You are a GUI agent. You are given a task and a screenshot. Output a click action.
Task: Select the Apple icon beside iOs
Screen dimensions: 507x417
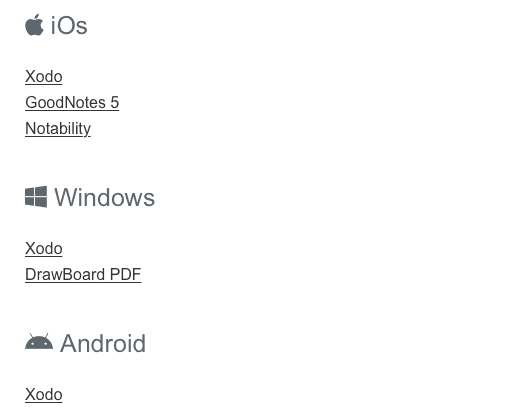tap(34, 25)
